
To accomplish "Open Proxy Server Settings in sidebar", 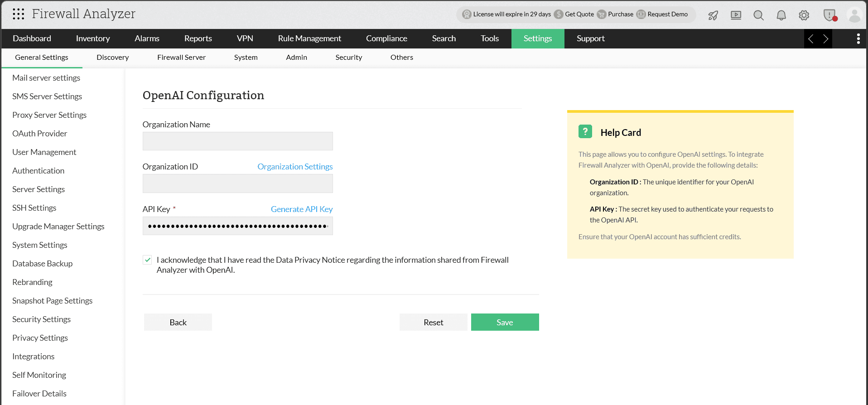I will pos(49,115).
